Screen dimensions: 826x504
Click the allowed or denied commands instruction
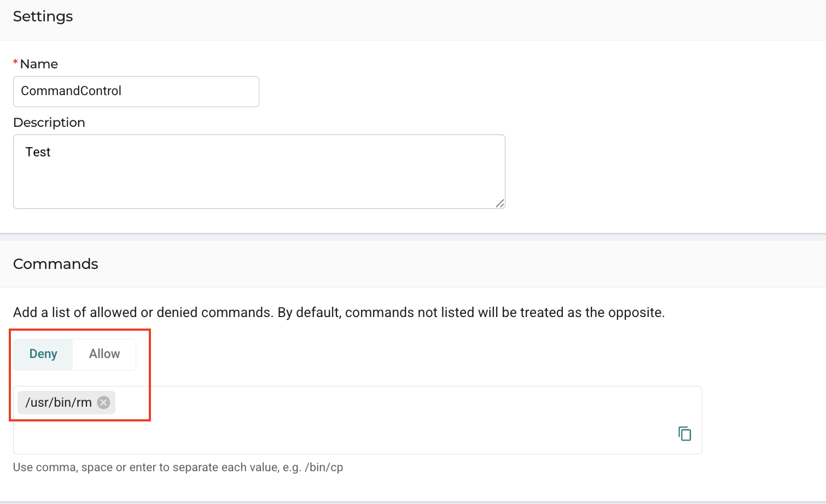pyautogui.click(x=339, y=313)
